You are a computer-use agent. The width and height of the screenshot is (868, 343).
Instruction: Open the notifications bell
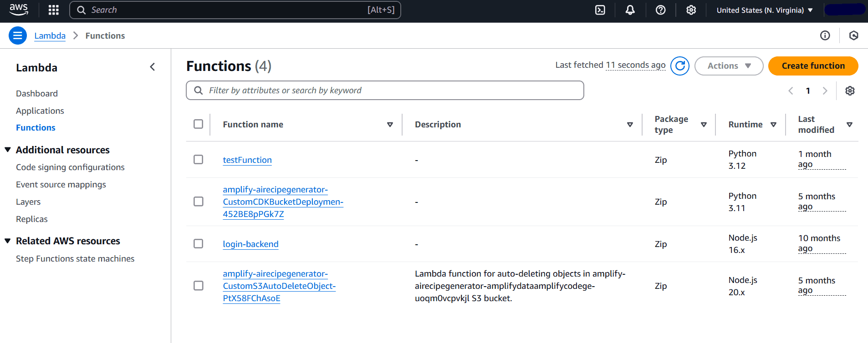[630, 10]
